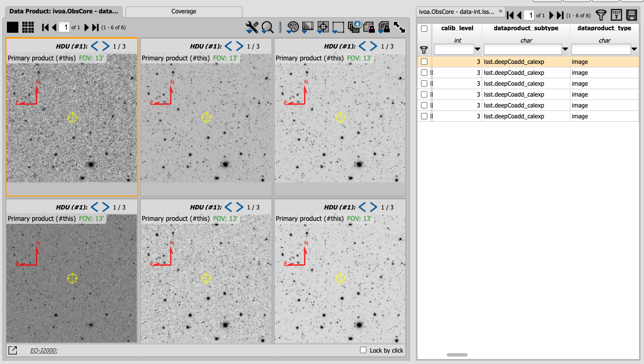Switch to single image view
Viewport: 644px width, 364px height.
click(12, 27)
